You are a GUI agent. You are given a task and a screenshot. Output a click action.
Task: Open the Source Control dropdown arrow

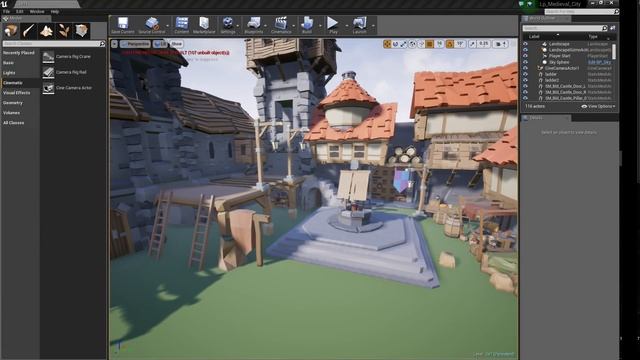[168, 25]
